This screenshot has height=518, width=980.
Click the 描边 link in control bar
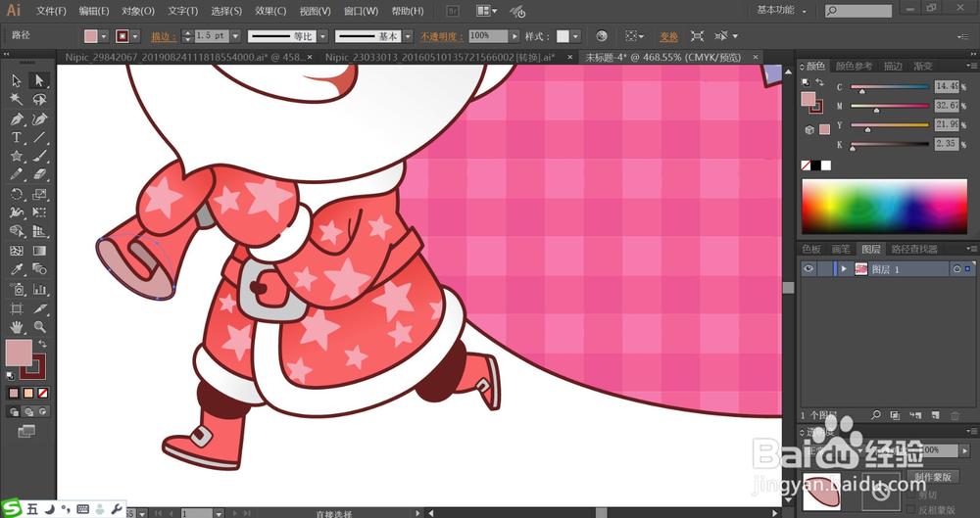[164, 37]
